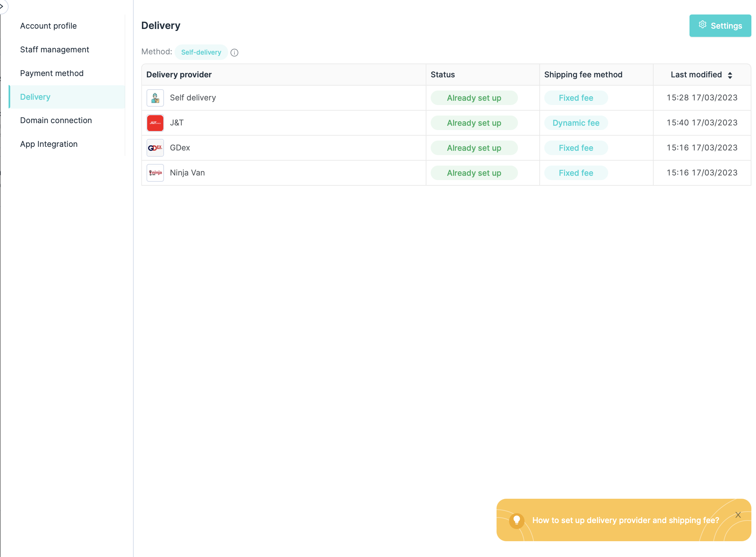The height and width of the screenshot is (557, 756).
Task: Open how to set up delivery link
Action: [x=625, y=520]
